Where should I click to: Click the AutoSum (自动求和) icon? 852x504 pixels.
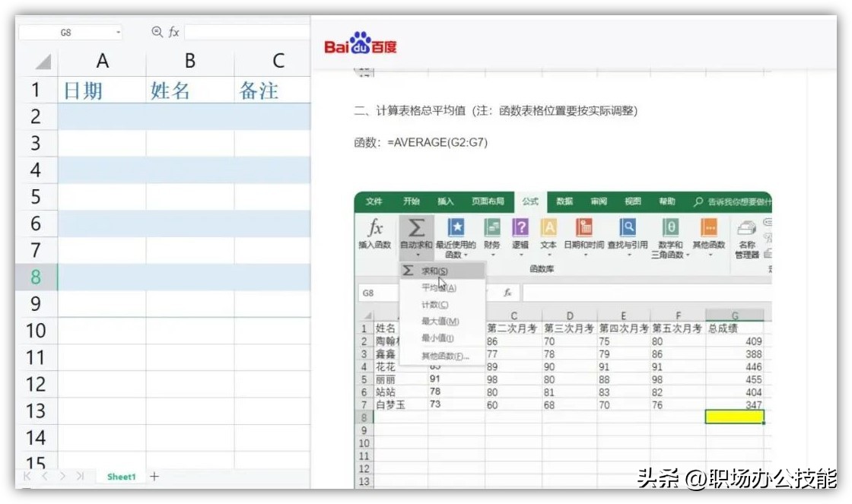(417, 228)
